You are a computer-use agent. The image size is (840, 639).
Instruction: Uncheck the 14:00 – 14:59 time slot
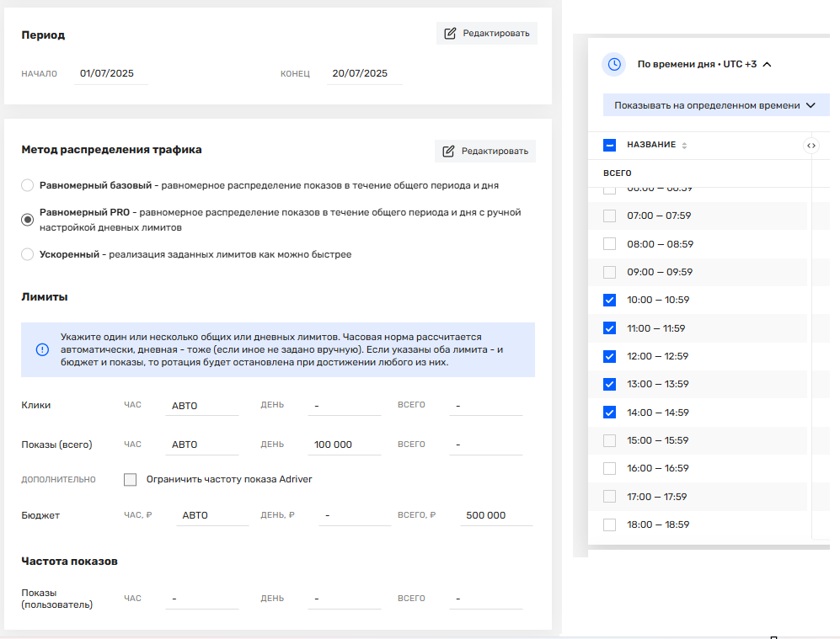(609, 413)
